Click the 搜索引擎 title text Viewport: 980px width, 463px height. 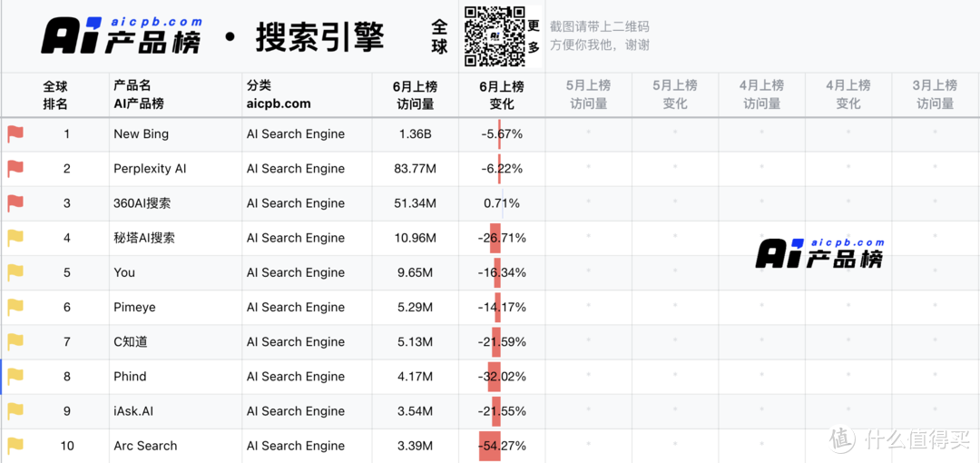click(x=319, y=36)
